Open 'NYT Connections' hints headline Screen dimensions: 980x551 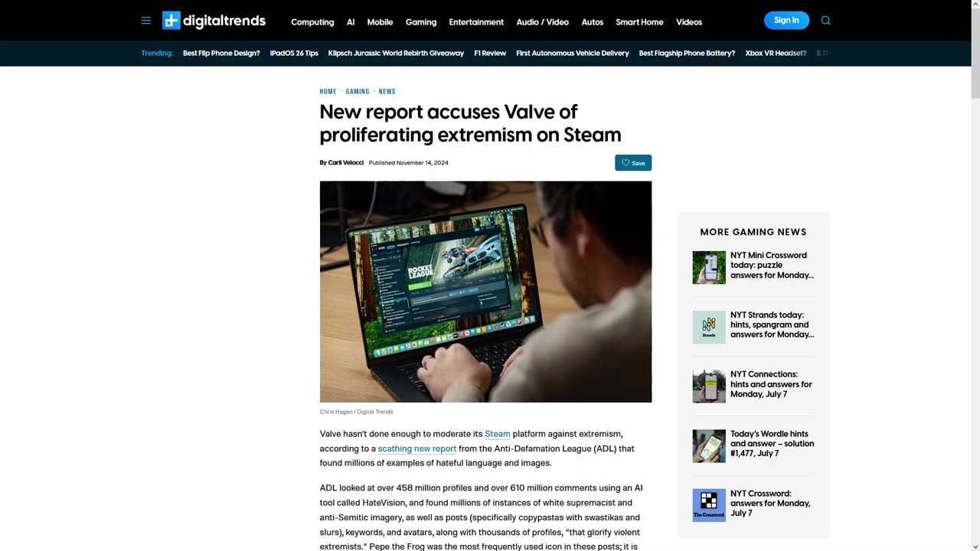point(771,384)
